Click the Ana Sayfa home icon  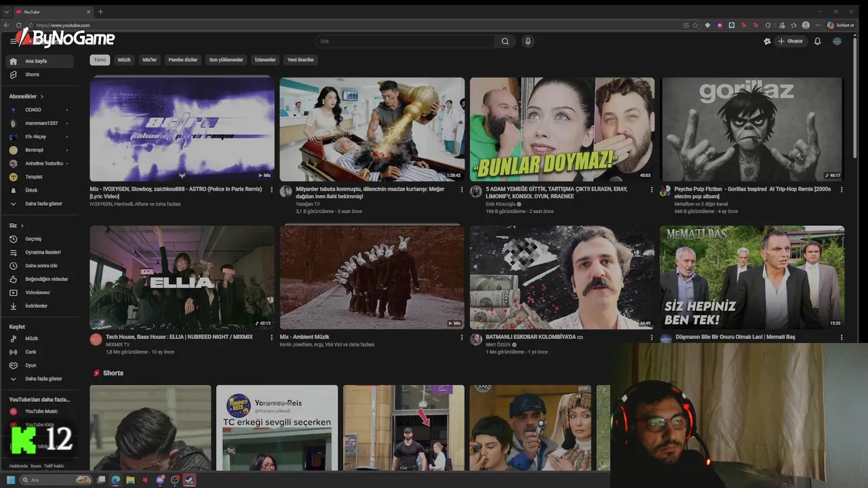point(13,61)
